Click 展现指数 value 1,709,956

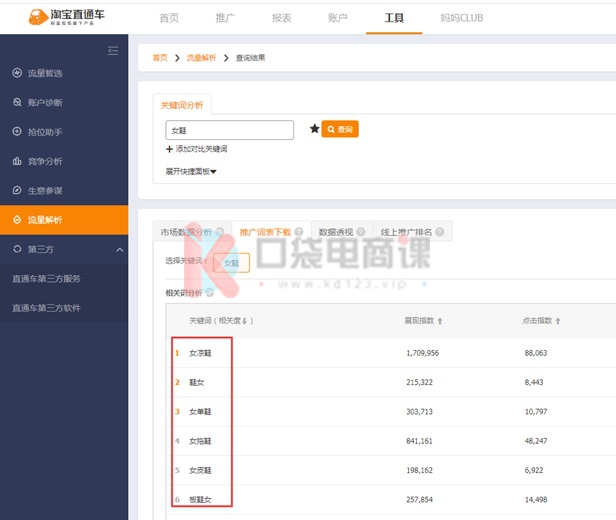tap(423, 353)
